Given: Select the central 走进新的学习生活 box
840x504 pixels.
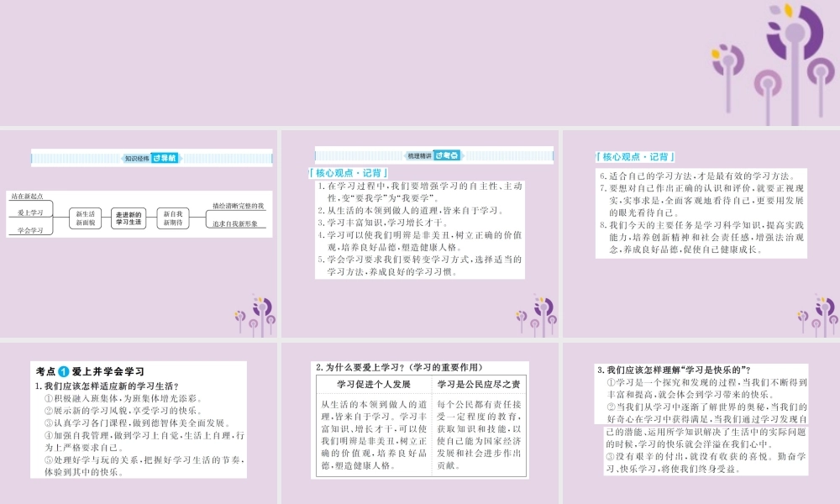Looking at the screenshot, I should tap(129, 218).
